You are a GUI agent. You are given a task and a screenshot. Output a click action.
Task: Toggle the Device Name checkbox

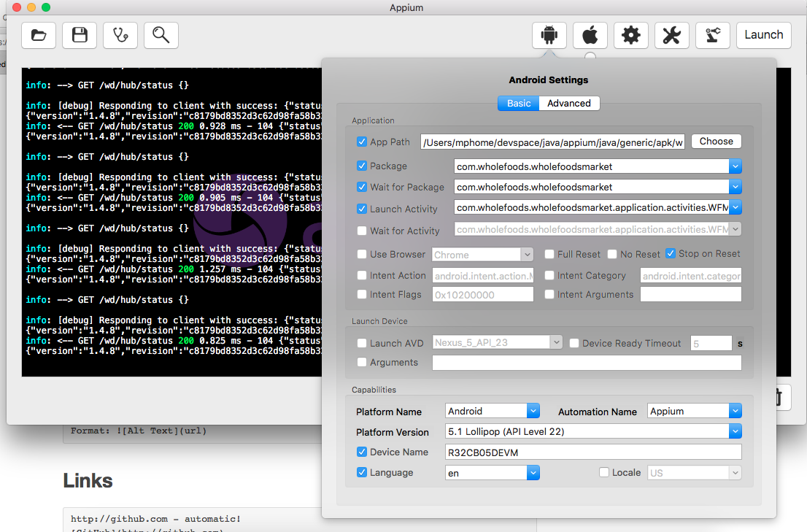[362, 452]
